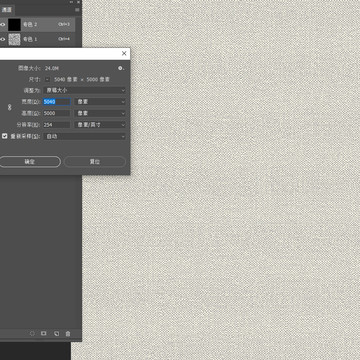The width and height of the screenshot is (360, 360).
Task: Toggle constrain proportions chain link icon
Action: coord(9,107)
